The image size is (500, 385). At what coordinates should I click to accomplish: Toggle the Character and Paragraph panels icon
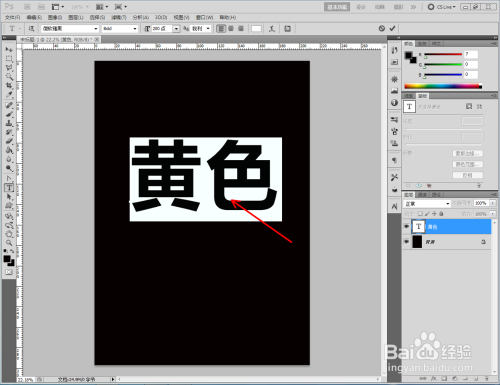coord(287,29)
